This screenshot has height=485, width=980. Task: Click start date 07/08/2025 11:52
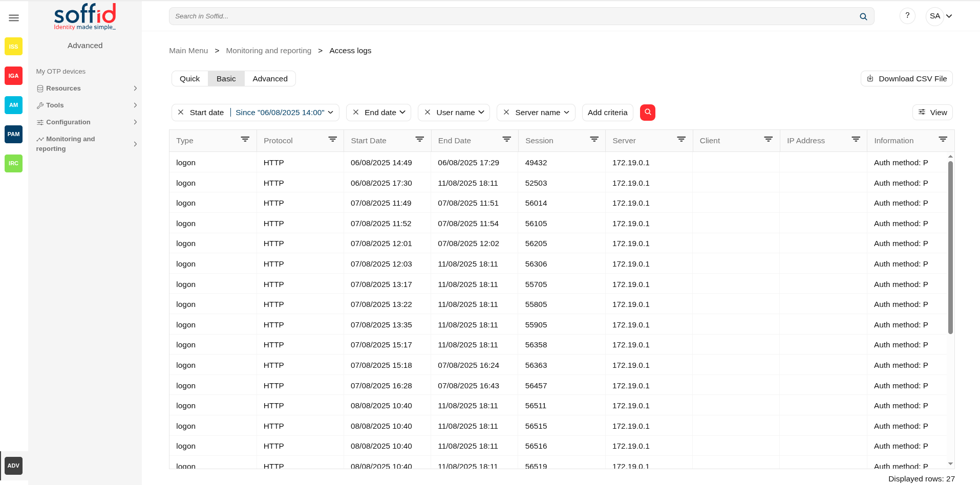click(x=381, y=224)
